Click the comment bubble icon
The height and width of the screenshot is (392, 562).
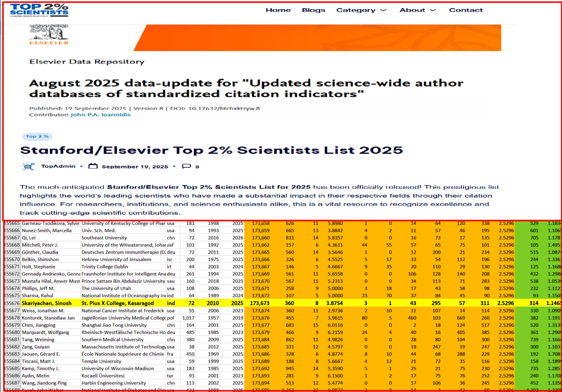pos(186,166)
